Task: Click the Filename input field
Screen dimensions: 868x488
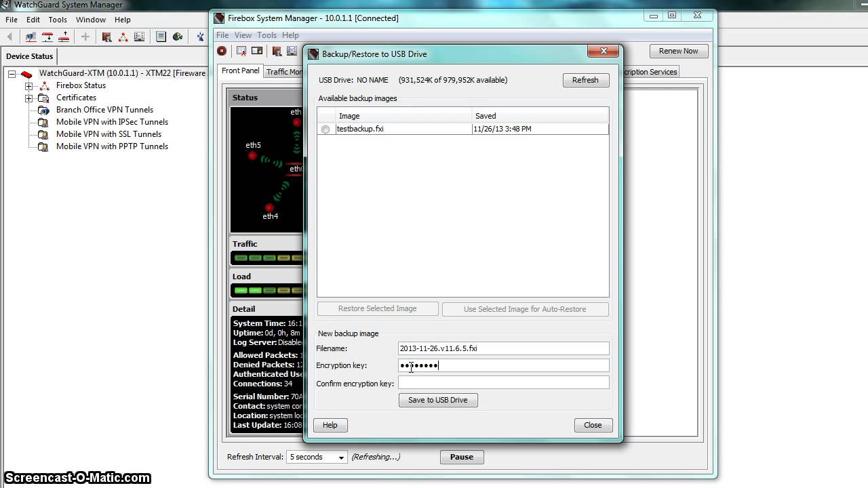Action: (x=503, y=348)
